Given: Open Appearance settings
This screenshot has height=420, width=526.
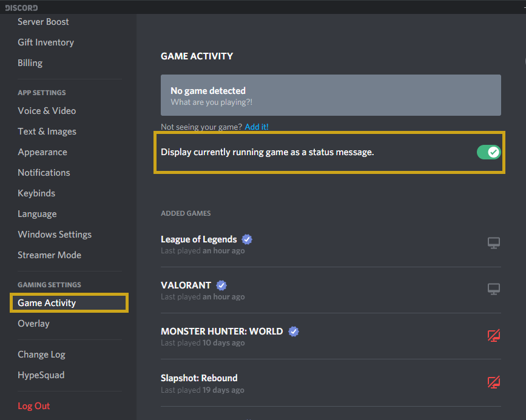Looking at the screenshot, I should [x=42, y=152].
